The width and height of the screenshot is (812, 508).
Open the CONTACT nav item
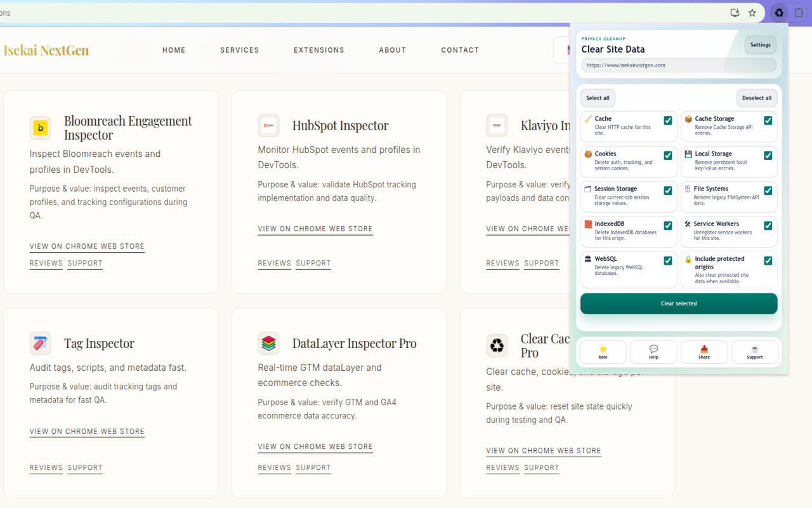pos(460,50)
